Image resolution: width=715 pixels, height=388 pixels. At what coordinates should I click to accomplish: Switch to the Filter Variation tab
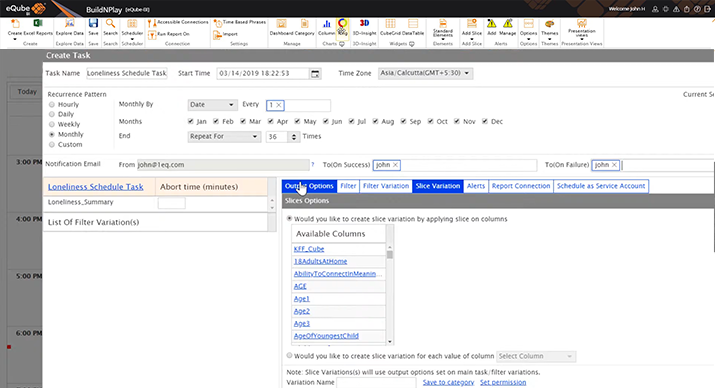point(386,186)
